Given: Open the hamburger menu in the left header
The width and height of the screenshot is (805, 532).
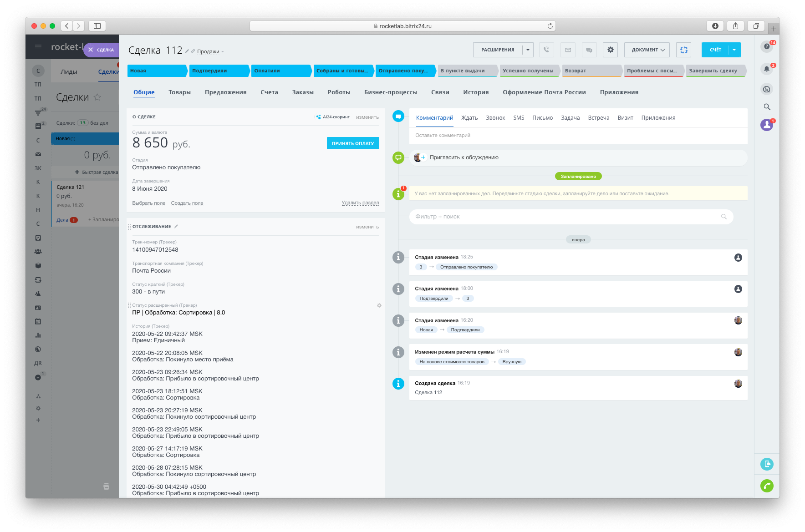Looking at the screenshot, I should (38, 47).
